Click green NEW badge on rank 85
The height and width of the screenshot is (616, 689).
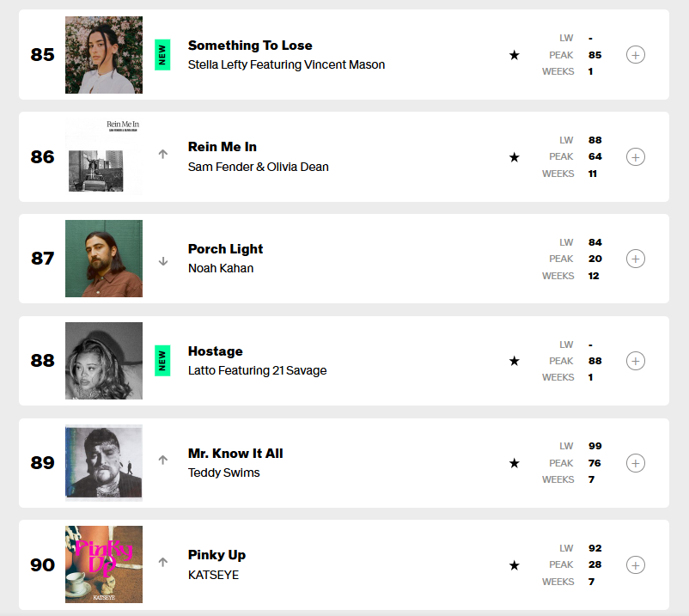click(162, 55)
